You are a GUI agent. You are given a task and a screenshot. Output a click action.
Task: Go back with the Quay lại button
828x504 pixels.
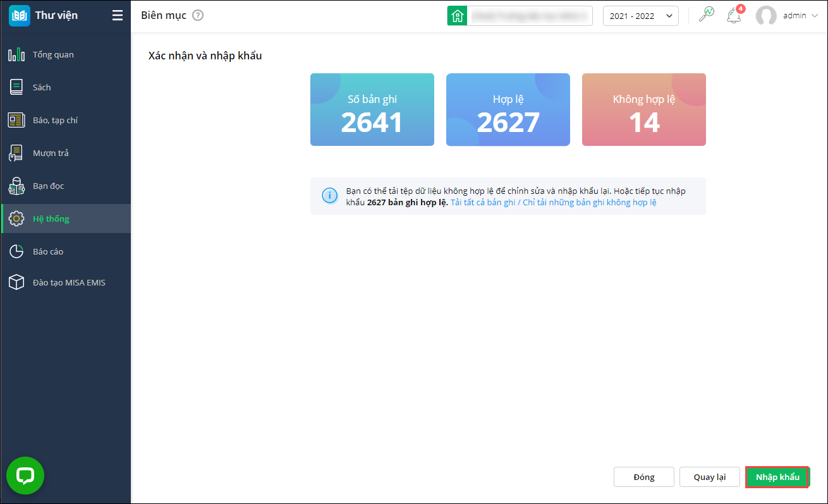click(710, 477)
